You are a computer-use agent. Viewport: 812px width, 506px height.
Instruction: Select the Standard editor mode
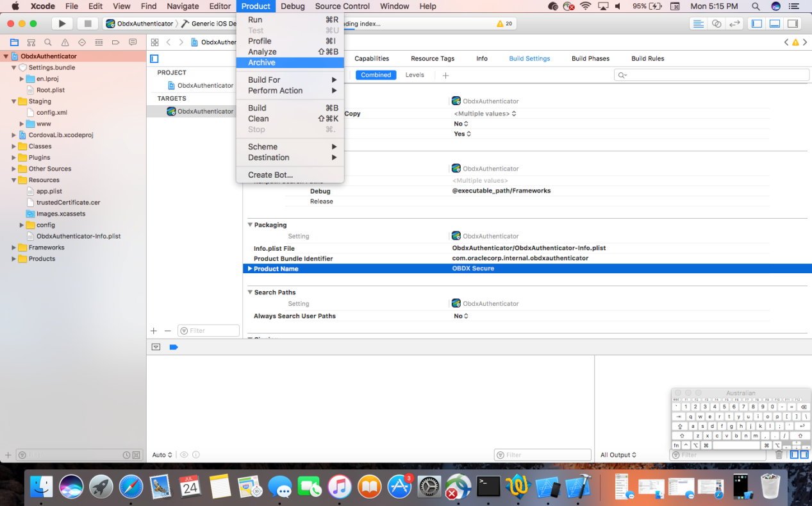(x=698, y=24)
